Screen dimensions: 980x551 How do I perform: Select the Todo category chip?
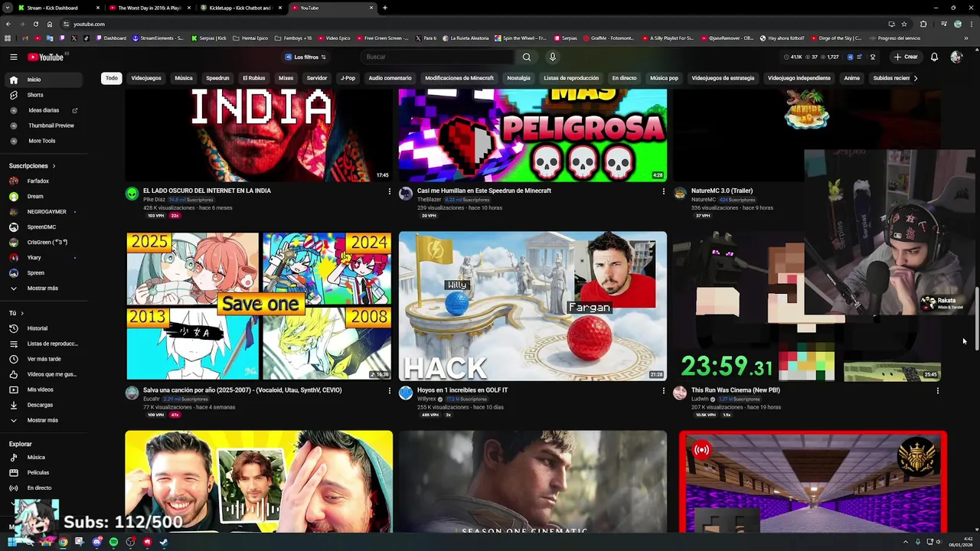(112, 78)
